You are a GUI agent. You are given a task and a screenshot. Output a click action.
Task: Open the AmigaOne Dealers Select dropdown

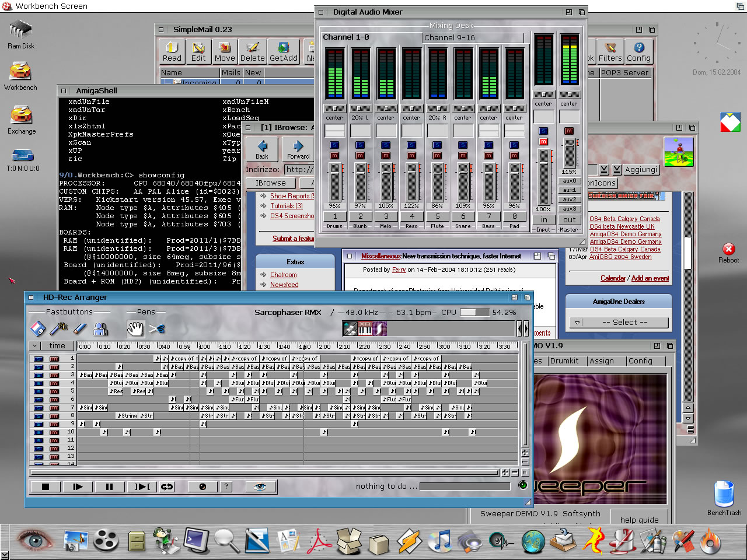click(x=619, y=323)
